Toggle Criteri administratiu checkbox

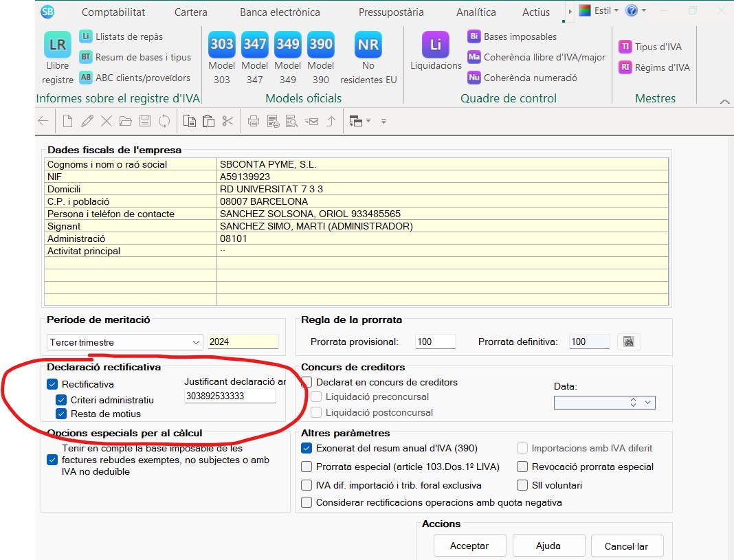[61, 400]
